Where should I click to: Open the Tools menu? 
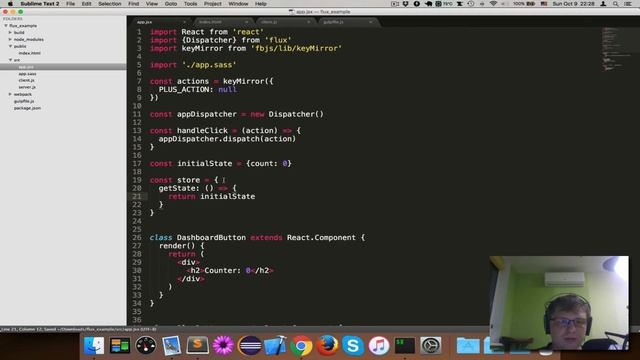[190, 4]
